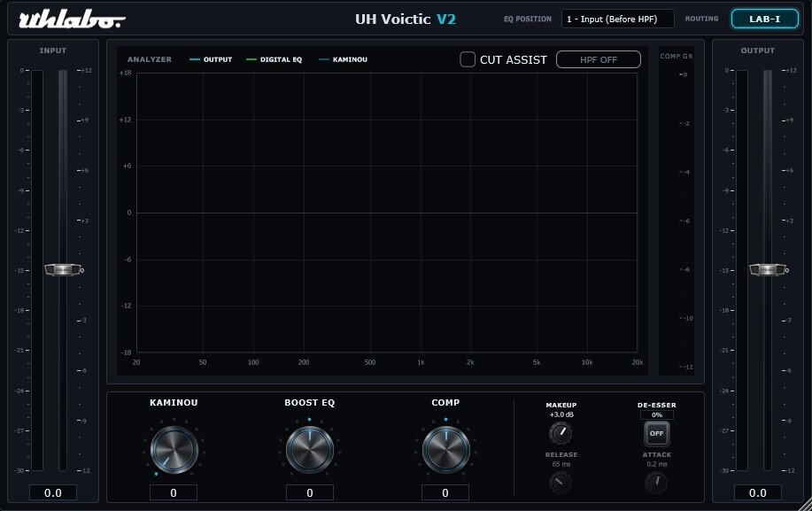Toggle the OUTPUT analyzer trace

point(211,59)
